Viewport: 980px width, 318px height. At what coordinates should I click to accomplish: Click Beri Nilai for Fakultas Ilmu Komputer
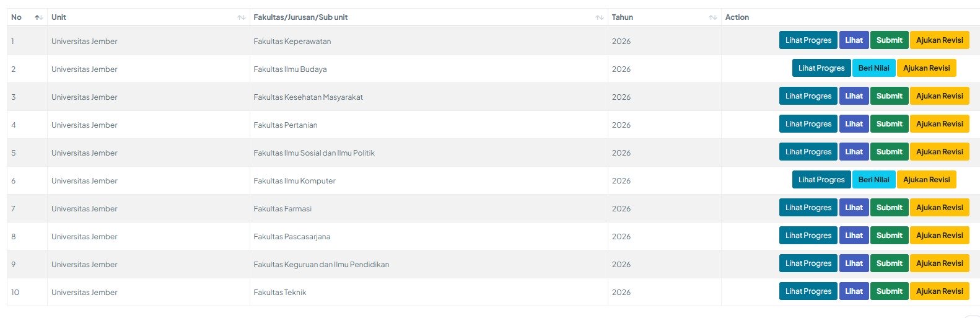click(x=873, y=180)
